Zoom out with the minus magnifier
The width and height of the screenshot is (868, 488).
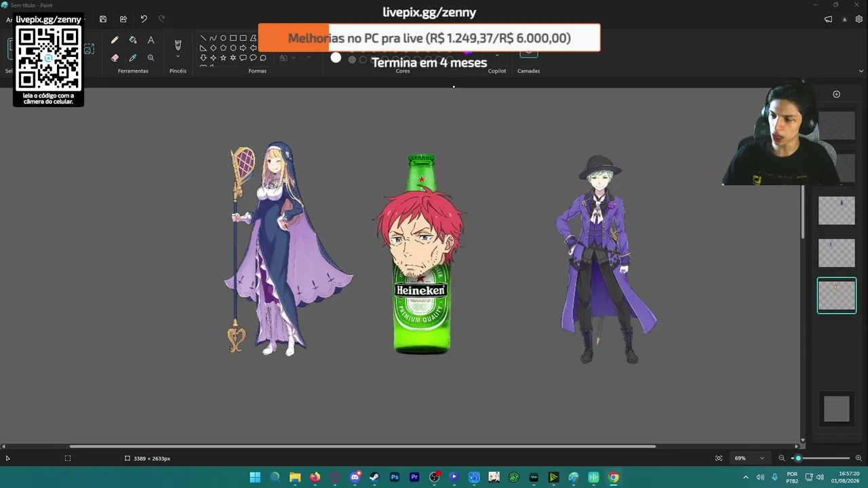(x=782, y=458)
